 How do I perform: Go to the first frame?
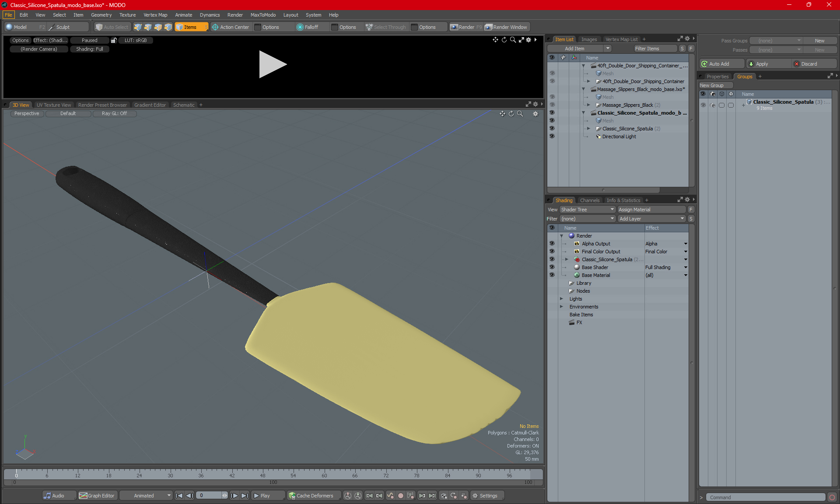point(179,496)
